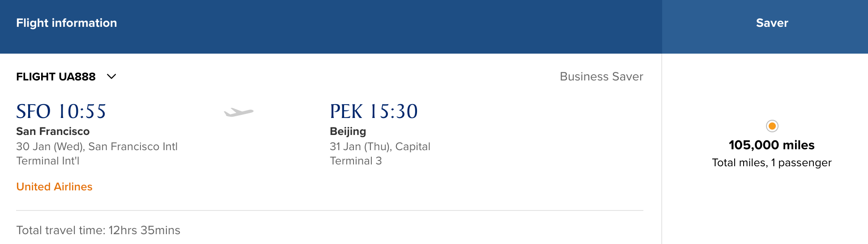Open the United Airlines link
This screenshot has width=868, height=244.
(x=54, y=186)
